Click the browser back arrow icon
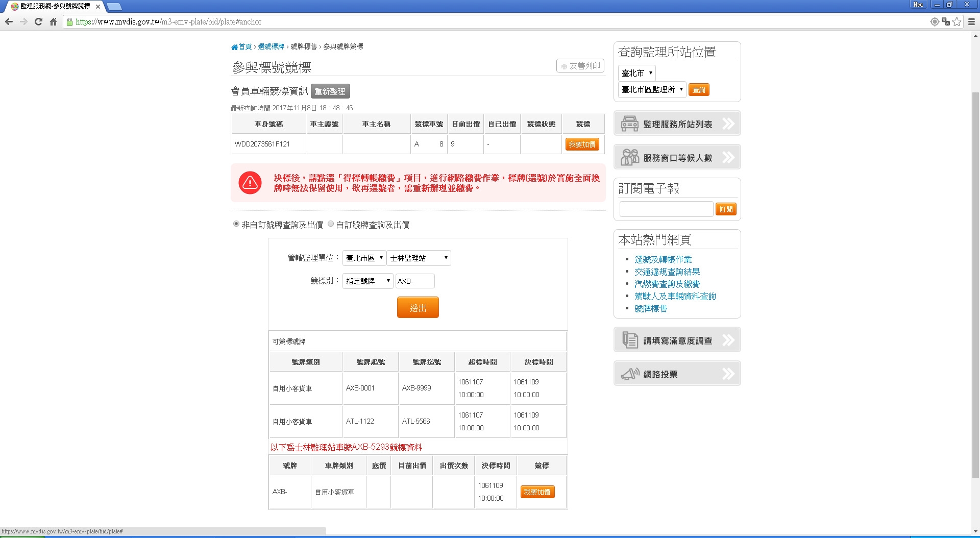 (9, 22)
